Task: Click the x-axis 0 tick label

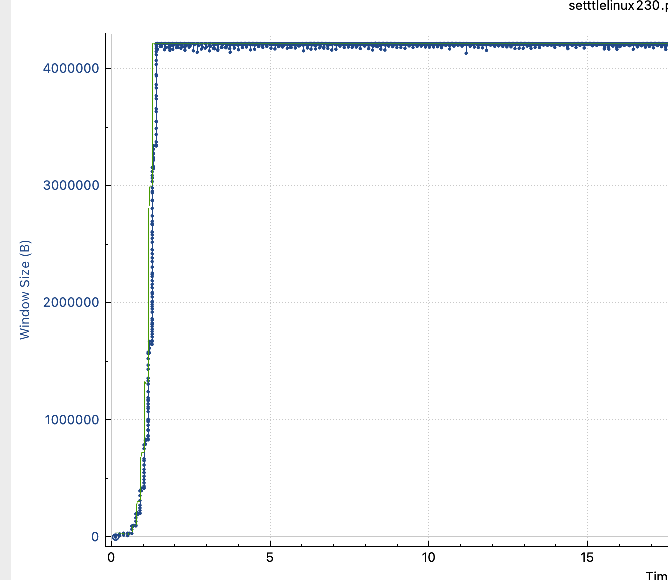Action: pos(111,557)
